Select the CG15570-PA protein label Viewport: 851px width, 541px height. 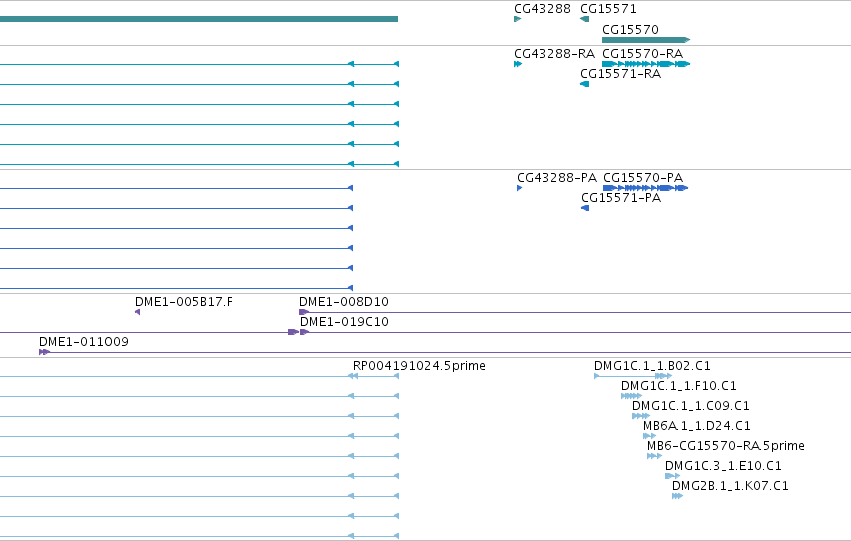643,177
